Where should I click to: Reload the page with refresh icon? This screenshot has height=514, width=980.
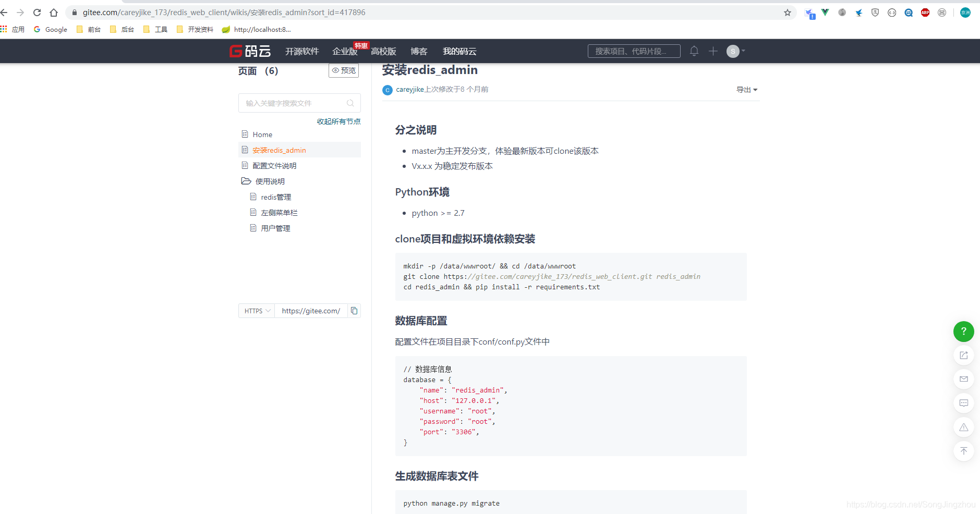point(37,13)
